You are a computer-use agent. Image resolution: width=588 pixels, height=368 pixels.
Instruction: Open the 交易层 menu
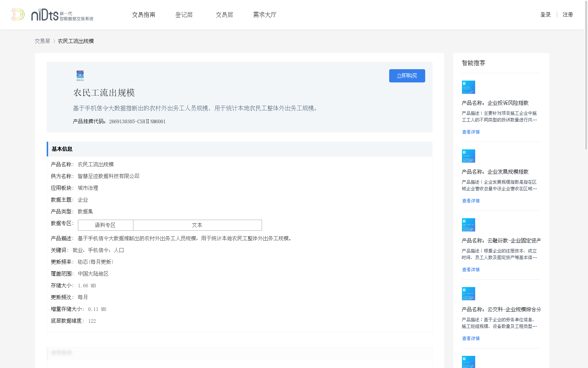pyautogui.click(x=225, y=15)
